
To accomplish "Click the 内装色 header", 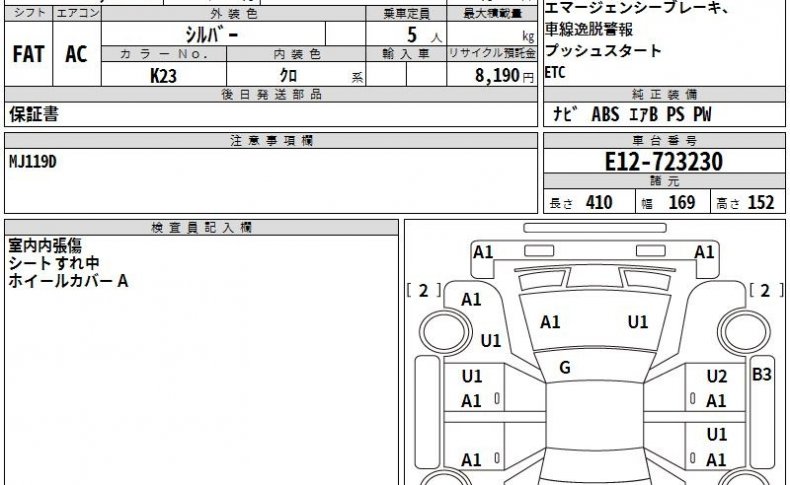I will (x=297, y=54).
